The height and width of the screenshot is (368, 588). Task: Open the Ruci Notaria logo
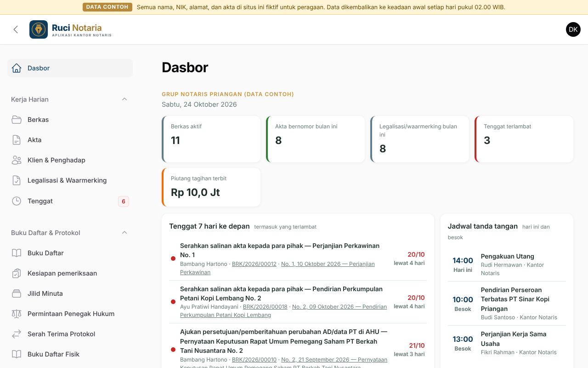pos(71,29)
